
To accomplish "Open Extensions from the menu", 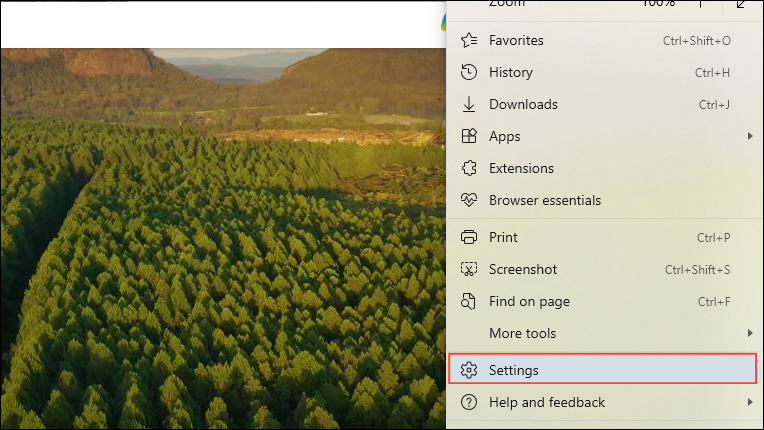I will click(x=605, y=168).
